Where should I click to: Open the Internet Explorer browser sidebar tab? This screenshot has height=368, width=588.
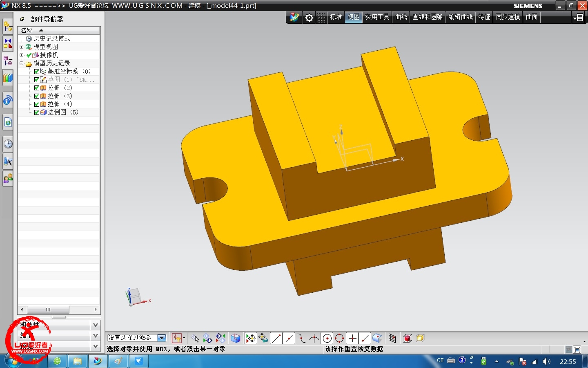pyautogui.click(x=8, y=122)
